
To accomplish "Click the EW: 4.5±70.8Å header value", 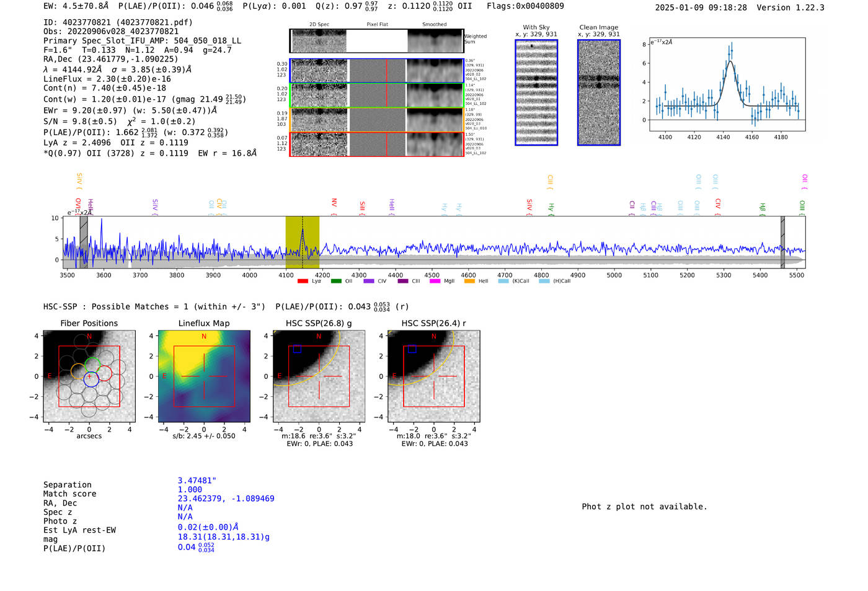I will (x=76, y=6).
